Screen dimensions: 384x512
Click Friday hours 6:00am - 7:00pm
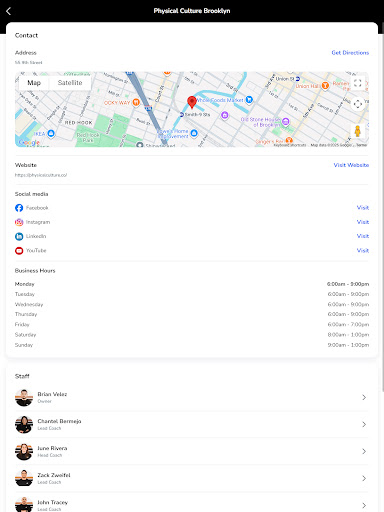348,324
